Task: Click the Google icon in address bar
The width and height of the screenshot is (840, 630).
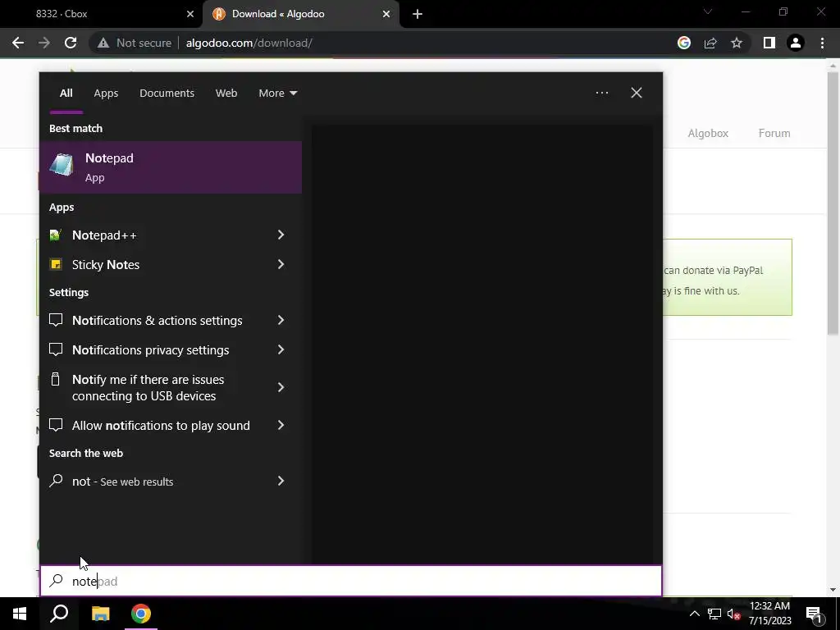Action: coord(684,43)
